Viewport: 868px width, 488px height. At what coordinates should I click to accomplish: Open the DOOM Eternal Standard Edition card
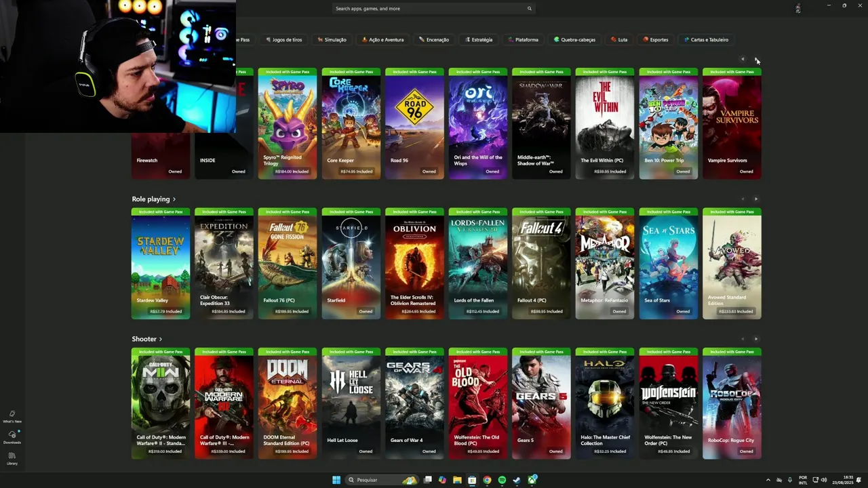(288, 403)
